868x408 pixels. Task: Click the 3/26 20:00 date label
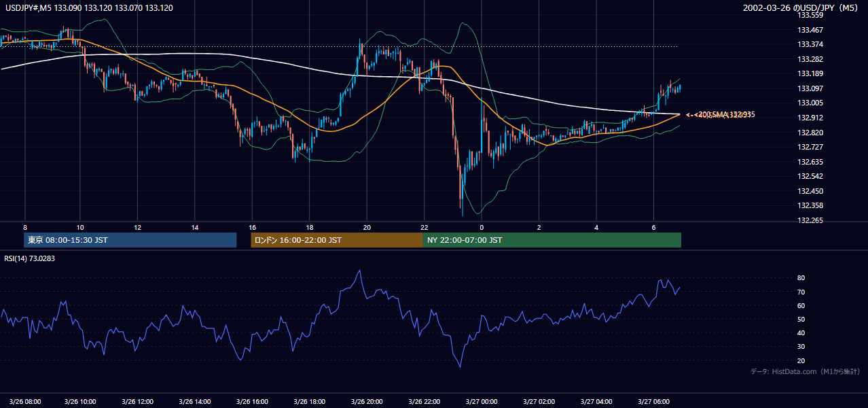[367, 402]
